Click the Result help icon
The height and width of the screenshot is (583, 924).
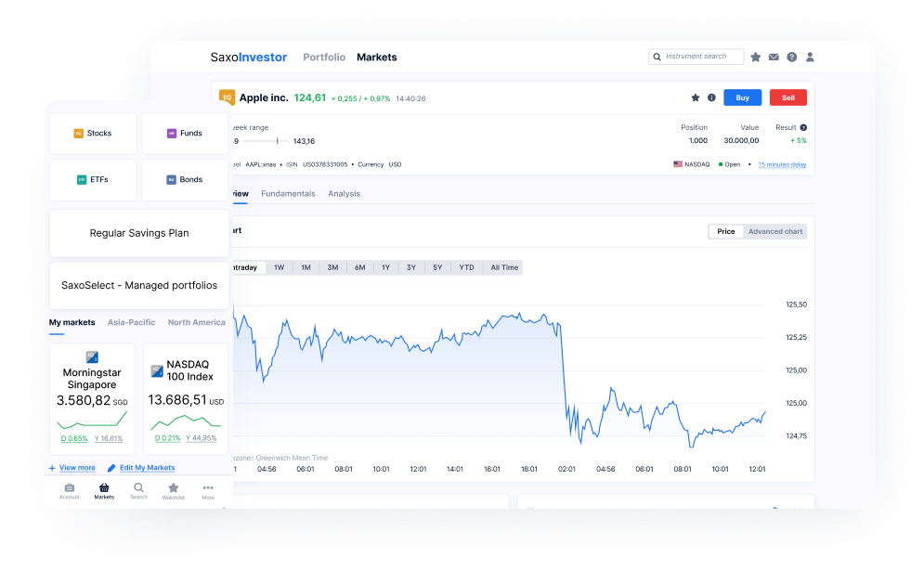[x=803, y=128]
